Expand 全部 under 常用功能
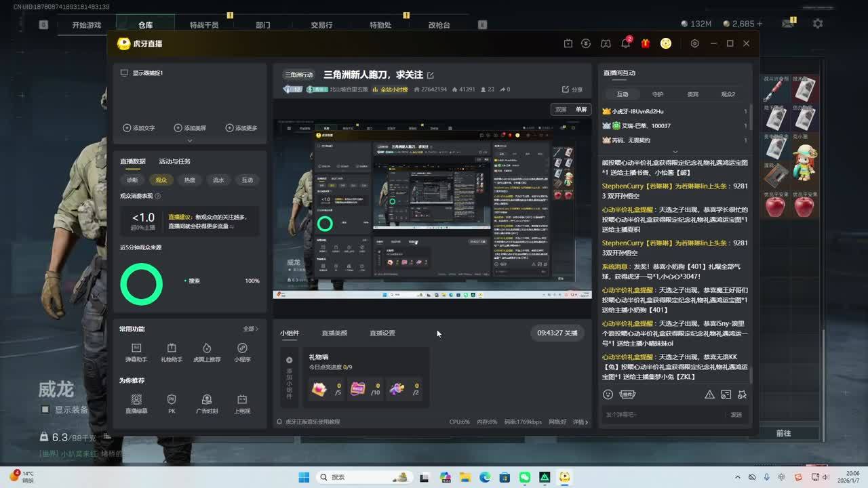Screen dimensions: 868x488 pyautogui.click(x=250, y=329)
